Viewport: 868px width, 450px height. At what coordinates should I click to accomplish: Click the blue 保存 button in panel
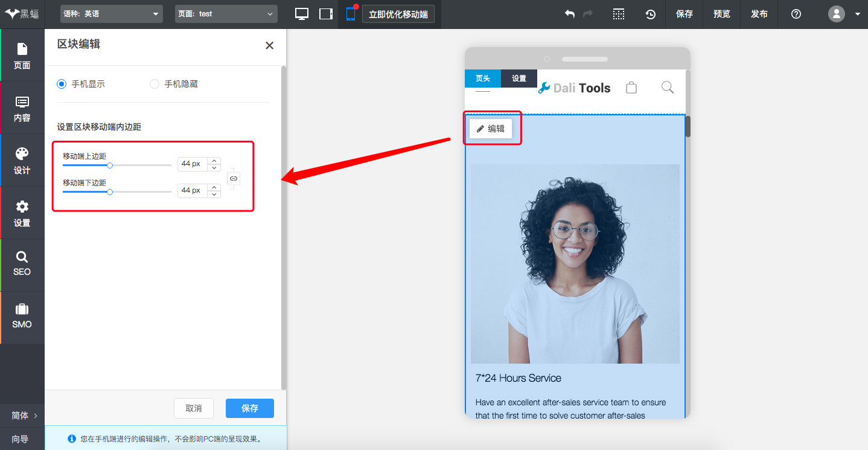click(249, 408)
